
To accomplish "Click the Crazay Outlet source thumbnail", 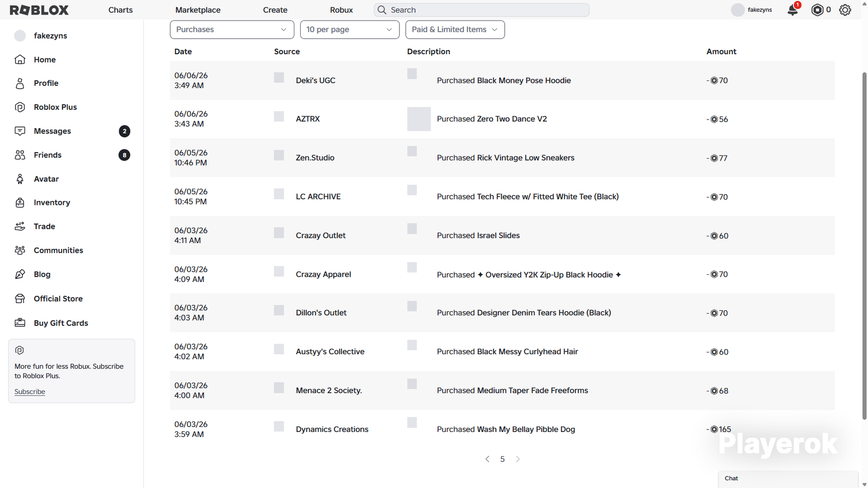I will click(279, 233).
